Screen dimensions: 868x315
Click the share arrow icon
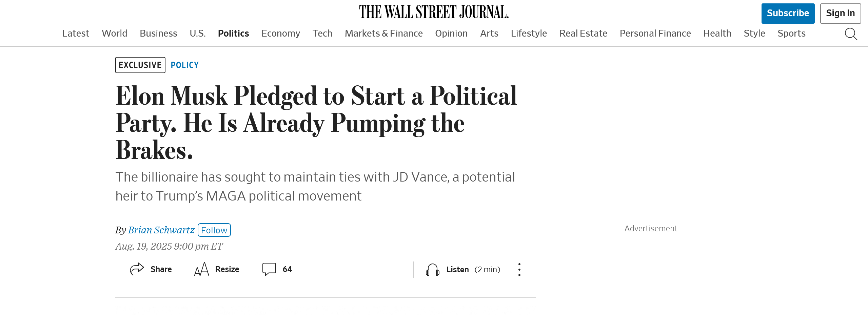[137, 269]
